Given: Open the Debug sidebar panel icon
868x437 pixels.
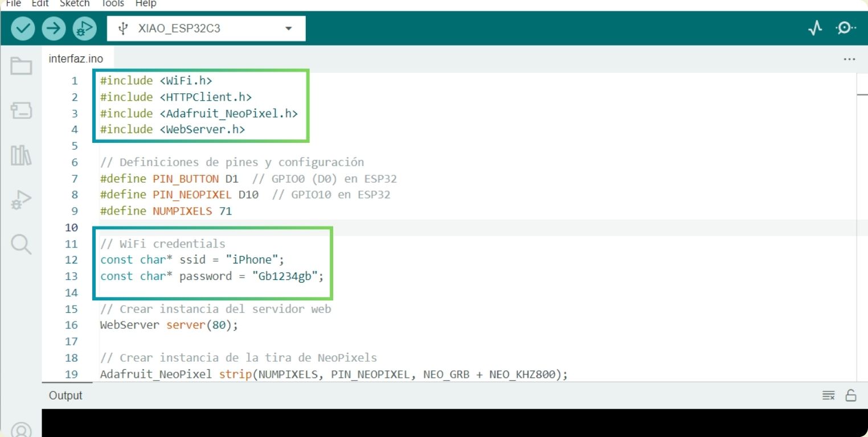Looking at the screenshot, I should pyautogui.click(x=21, y=200).
